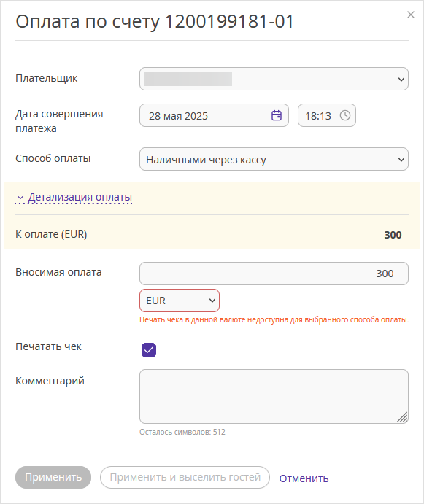Click the arrow icon of EUR currency selector
The width and height of the screenshot is (424, 504).
(212, 301)
